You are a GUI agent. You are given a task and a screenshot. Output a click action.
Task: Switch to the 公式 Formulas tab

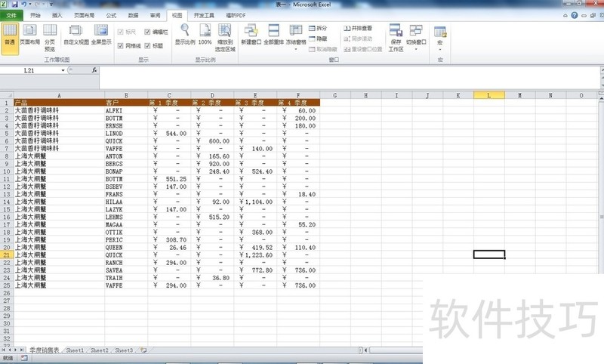[x=111, y=15]
